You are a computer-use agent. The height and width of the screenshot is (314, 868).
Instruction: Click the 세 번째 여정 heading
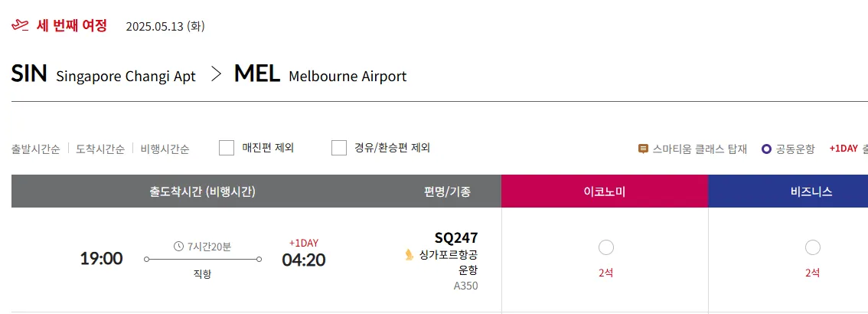(71, 26)
